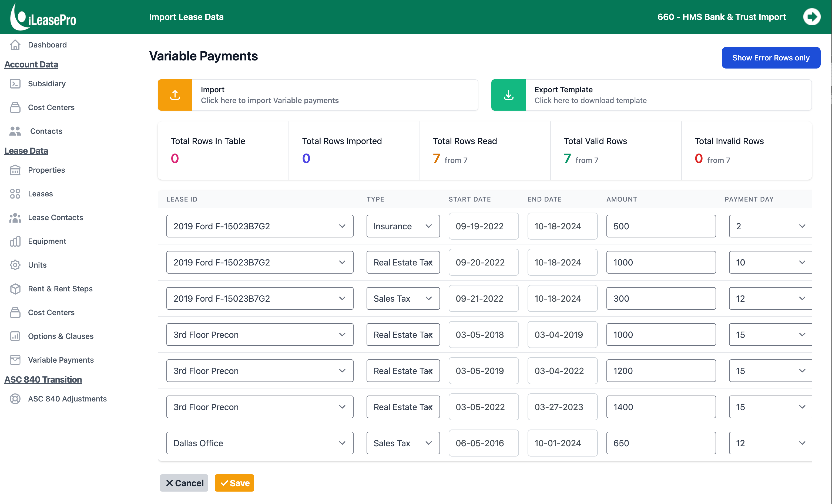Image resolution: width=832 pixels, height=504 pixels.
Task: Select the Subsidiary sidebar icon
Action: coord(15,83)
